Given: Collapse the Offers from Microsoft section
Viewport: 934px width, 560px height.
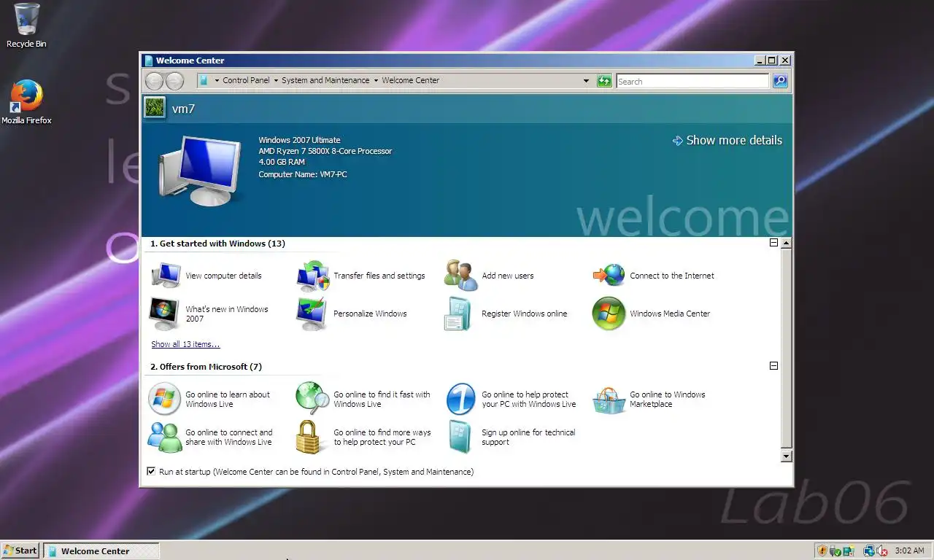Looking at the screenshot, I should [x=773, y=366].
